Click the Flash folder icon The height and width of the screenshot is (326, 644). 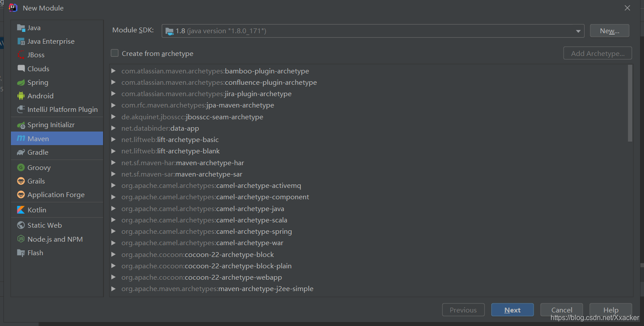[21, 253]
